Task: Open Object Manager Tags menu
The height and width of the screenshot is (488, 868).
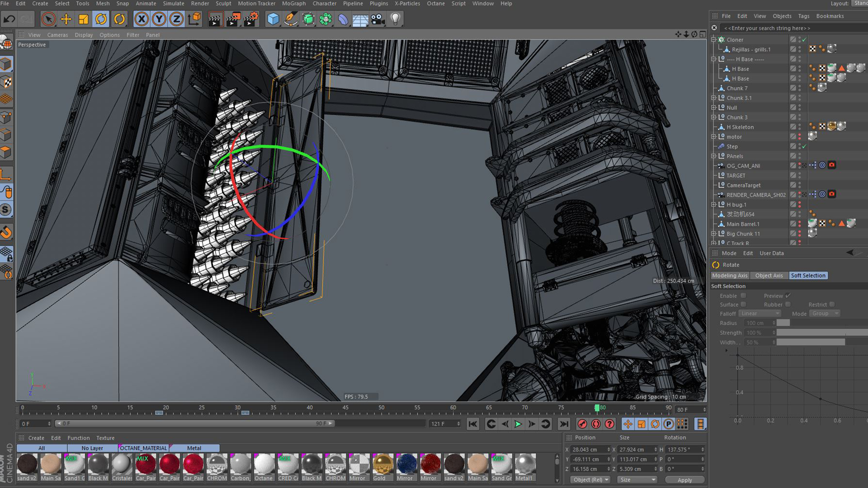Action: (803, 16)
